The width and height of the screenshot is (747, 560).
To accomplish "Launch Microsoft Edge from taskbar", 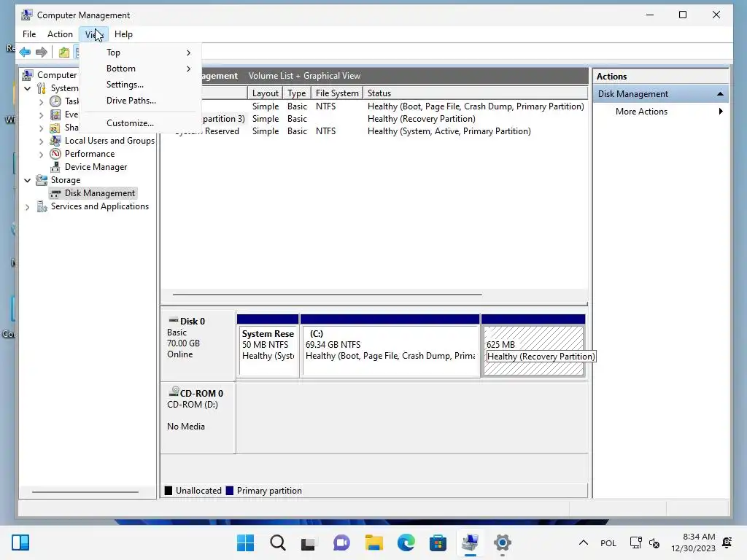I will [x=406, y=542].
